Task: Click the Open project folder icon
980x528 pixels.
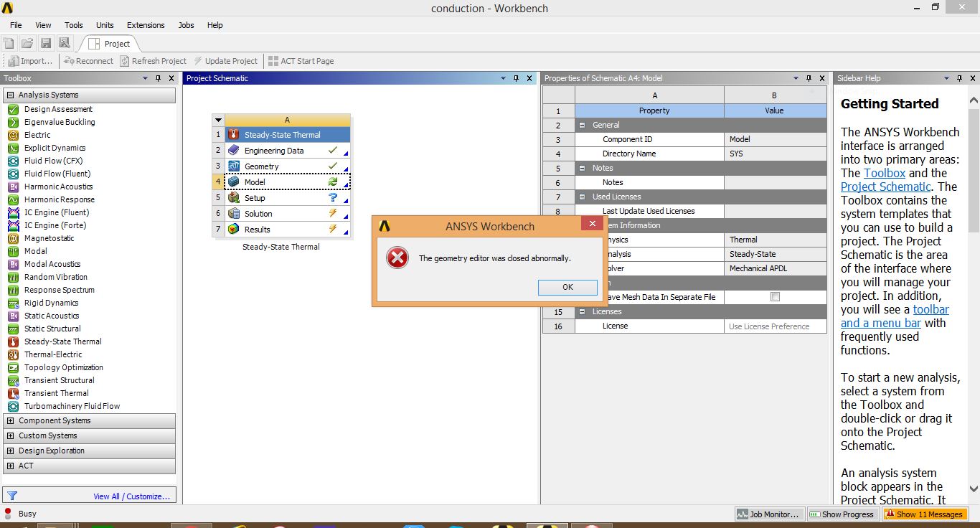Action: pyautogui.click(x=27, y=44)
